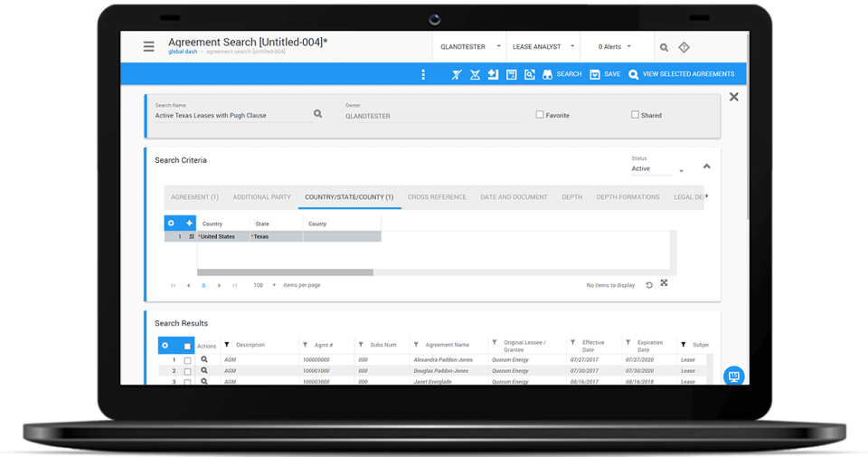Switch to DATE AND DOCUMENT tab

click(514, 197)
